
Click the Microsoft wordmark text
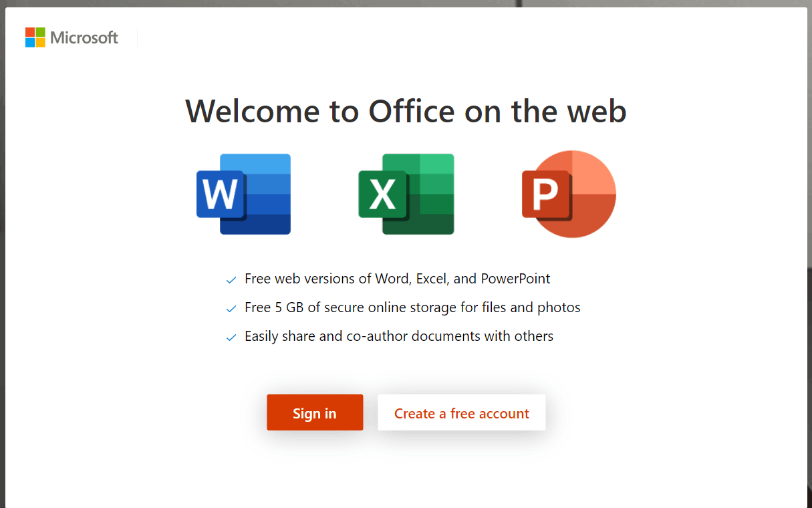(x=84, y=37)
